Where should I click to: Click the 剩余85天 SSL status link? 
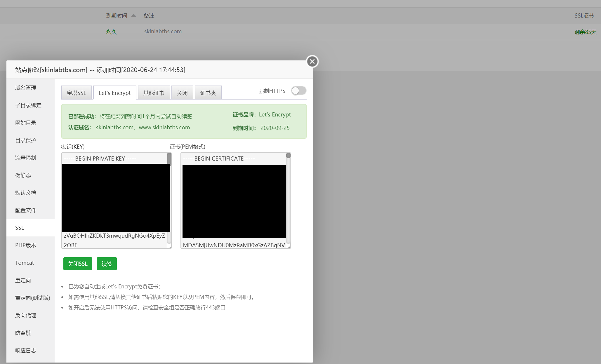point(585,32)
